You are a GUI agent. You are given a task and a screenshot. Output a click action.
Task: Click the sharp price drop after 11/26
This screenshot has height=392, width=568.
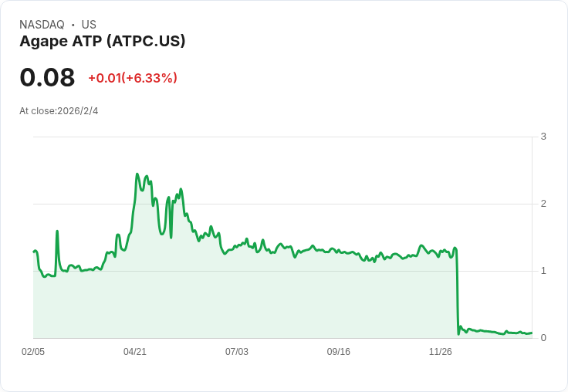coord(457,290)
